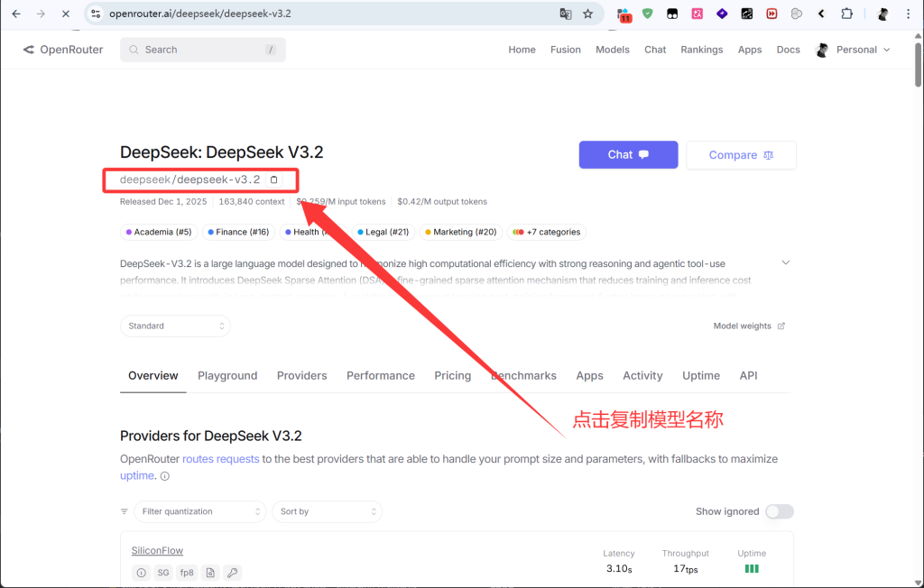
Task: Open the browser Extensions puzzle icon
Action: [846, 14]
